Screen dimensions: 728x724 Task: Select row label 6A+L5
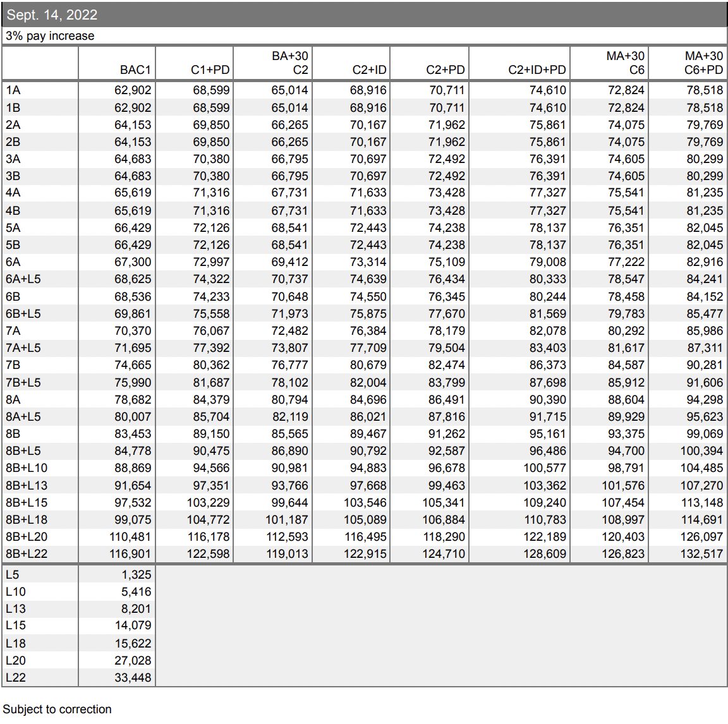pyautogui.click(x=23, y=279)
